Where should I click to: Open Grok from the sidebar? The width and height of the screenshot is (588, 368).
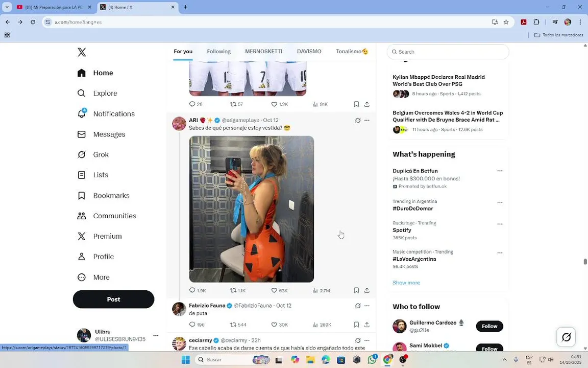(93, 154)
